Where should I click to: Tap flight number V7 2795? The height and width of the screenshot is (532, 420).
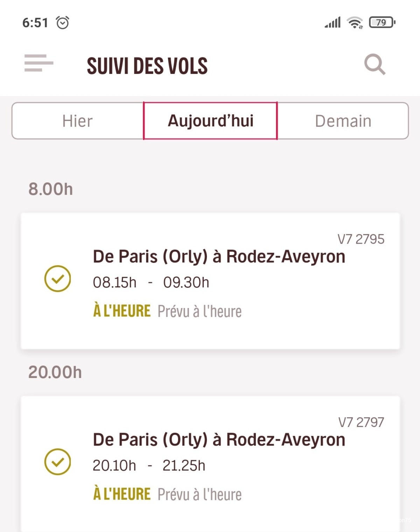tap(361, 239)
